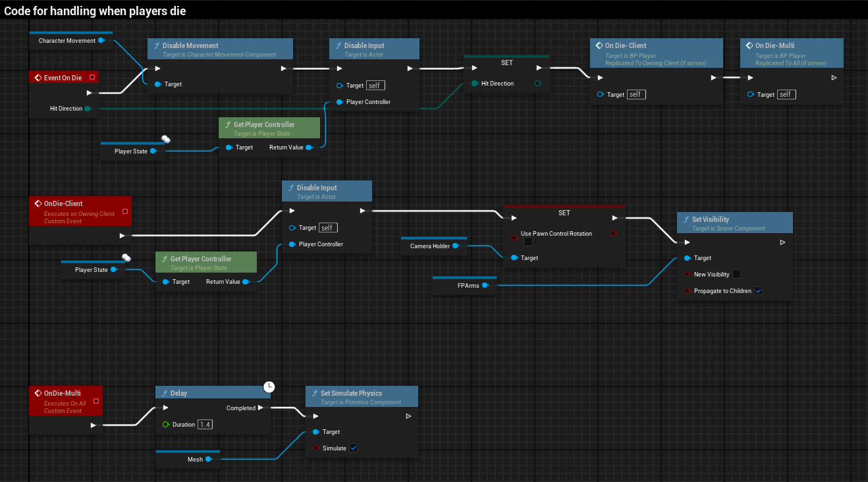Click the Hit Direction input pin on top SET node
The image size is (868, 482).
pos(475,84)
